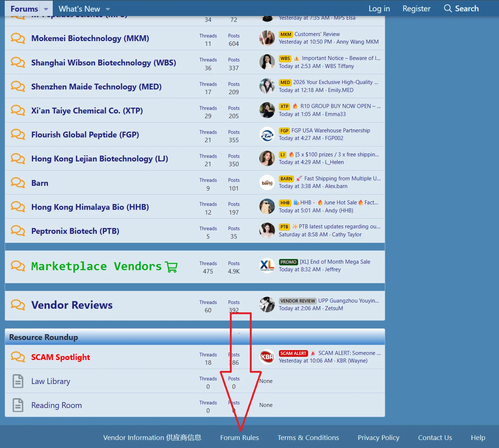Open the Forum Rules footer link

pos(239,437)
